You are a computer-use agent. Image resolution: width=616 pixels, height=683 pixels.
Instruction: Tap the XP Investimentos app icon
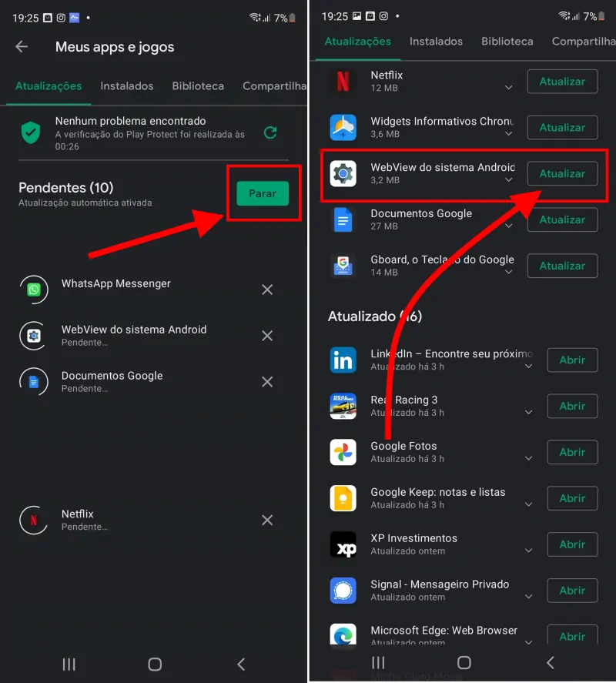click(x=343, y=545)
